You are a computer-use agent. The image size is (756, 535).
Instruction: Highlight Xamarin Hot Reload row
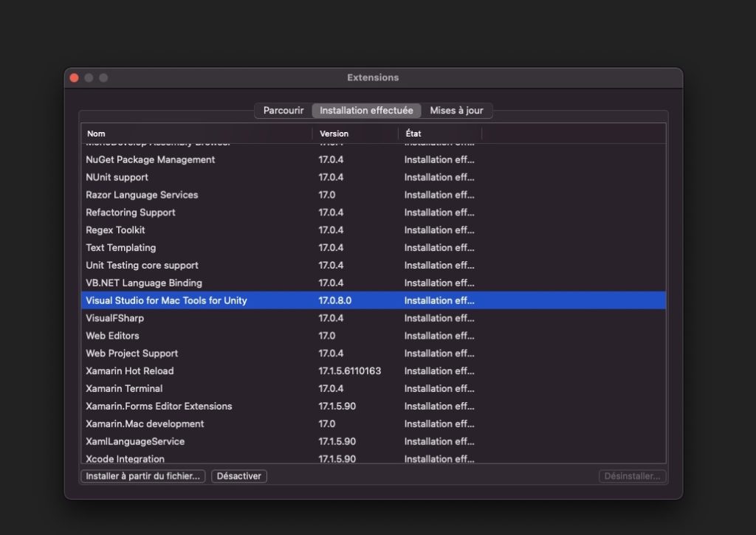click(130, 371)
